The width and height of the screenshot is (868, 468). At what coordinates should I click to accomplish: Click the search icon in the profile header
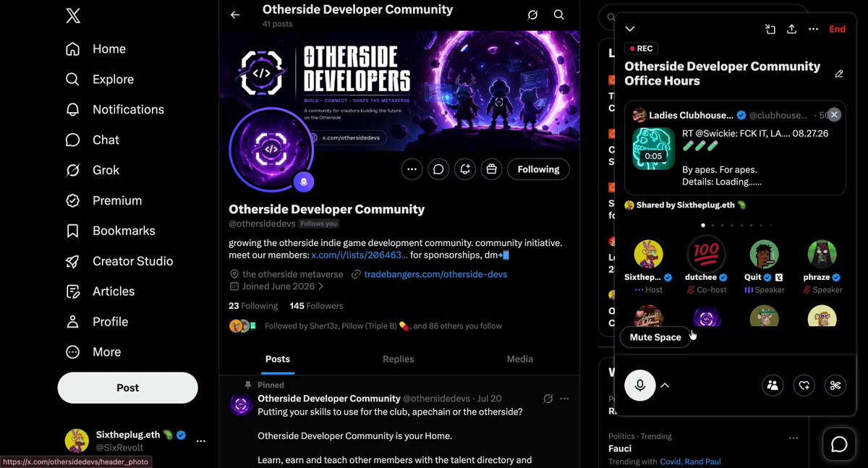point(559,15)
